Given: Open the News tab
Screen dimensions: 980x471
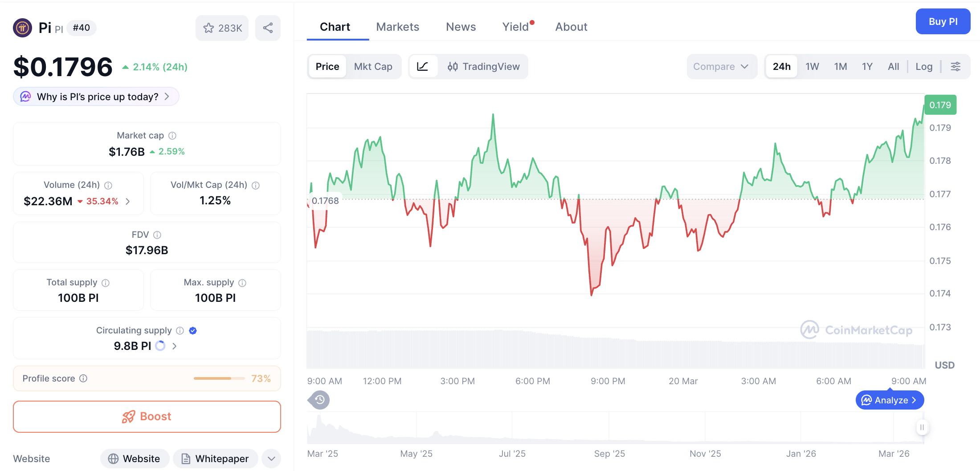Looking at the screenshot, I should pyautogui.click(x=461, y=27).
